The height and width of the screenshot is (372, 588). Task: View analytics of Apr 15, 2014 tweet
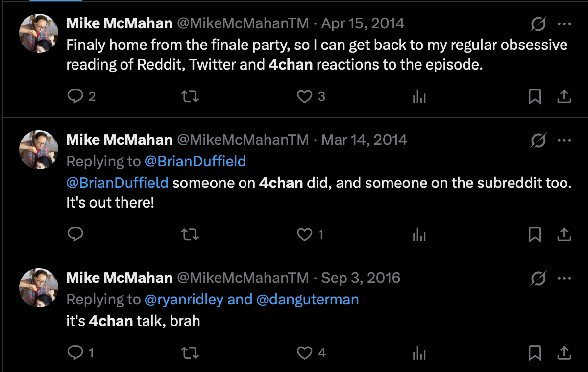click(419, 97)
